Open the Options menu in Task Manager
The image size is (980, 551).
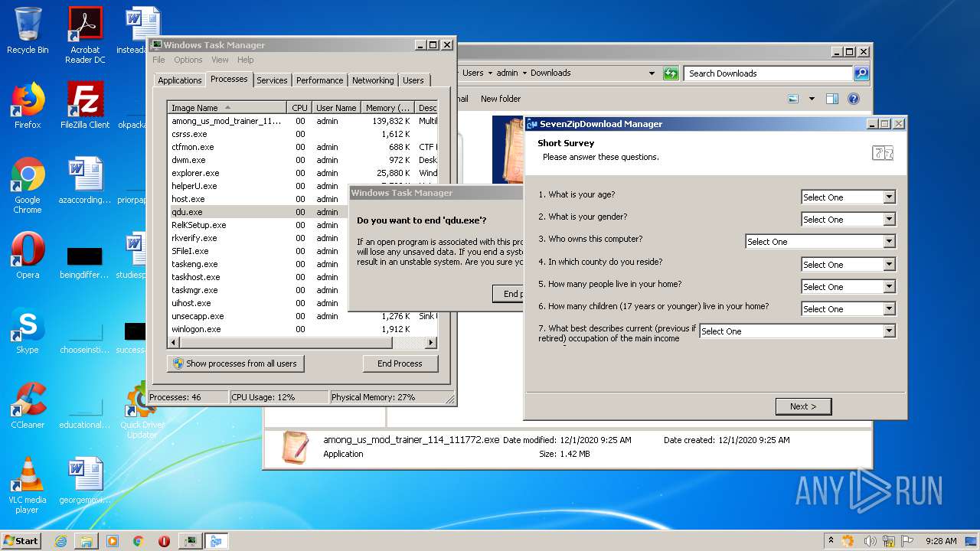(x=188, y=60)
